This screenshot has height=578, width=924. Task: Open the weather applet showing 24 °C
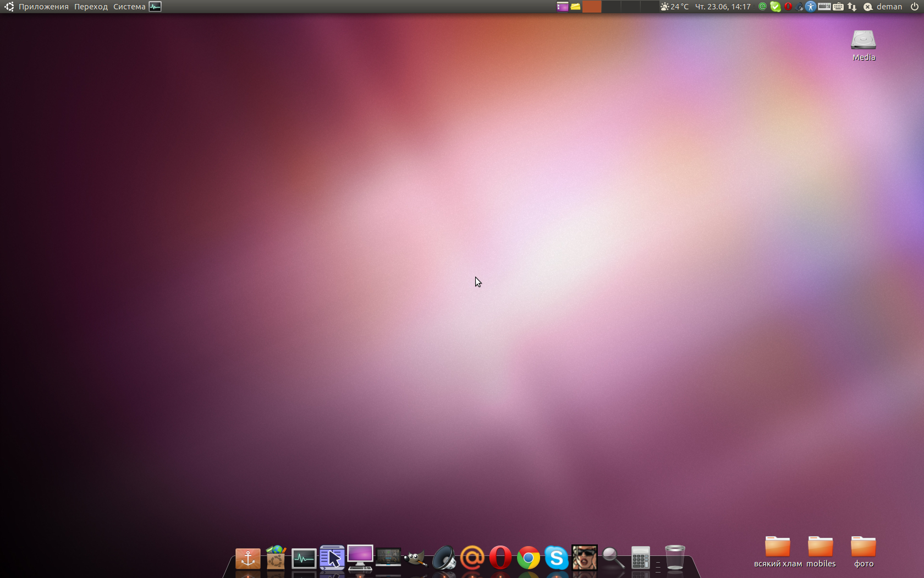(674, 7)
